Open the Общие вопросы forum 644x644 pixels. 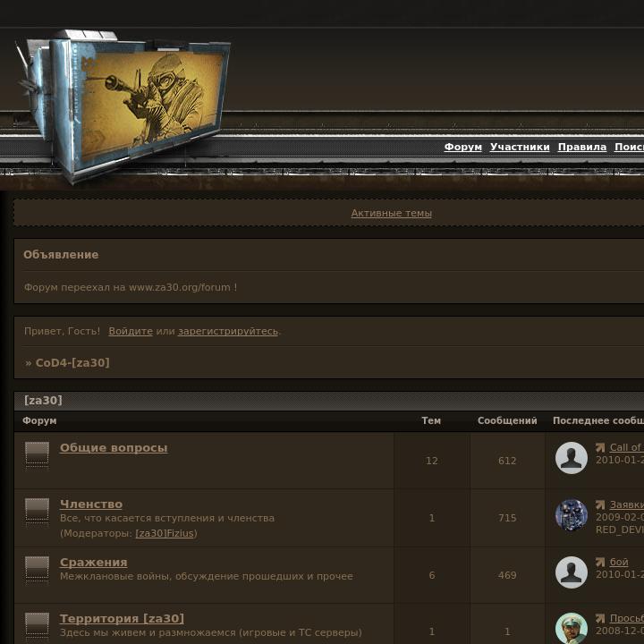(114, 448)
